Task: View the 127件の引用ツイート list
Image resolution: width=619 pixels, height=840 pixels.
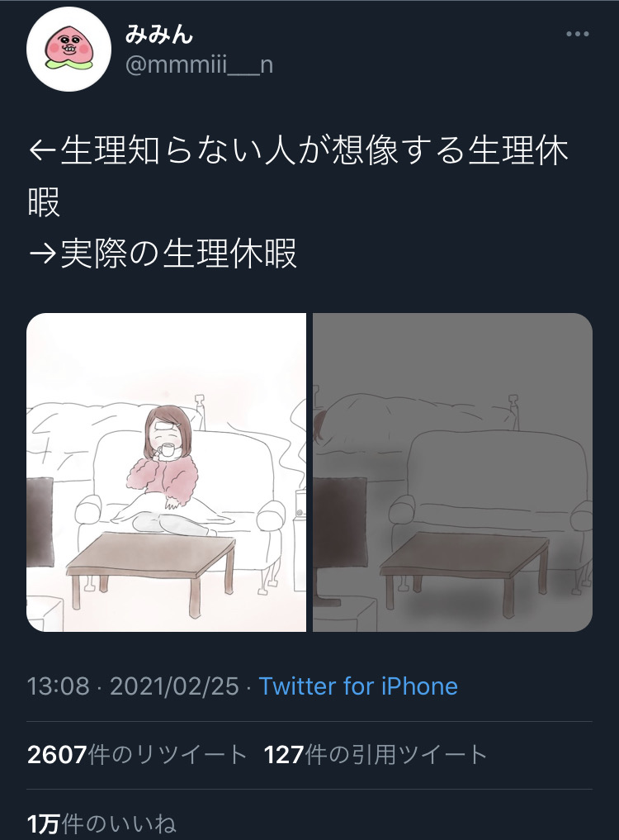Action: [375, 755]
